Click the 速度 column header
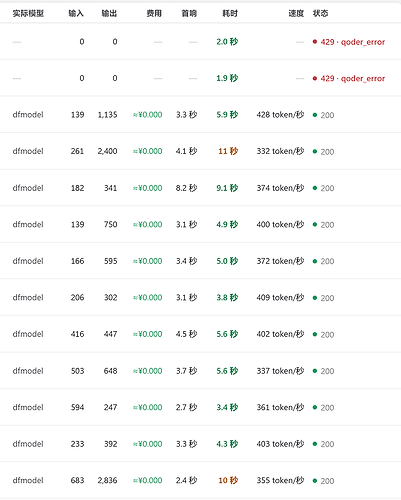 click(296, 13)
